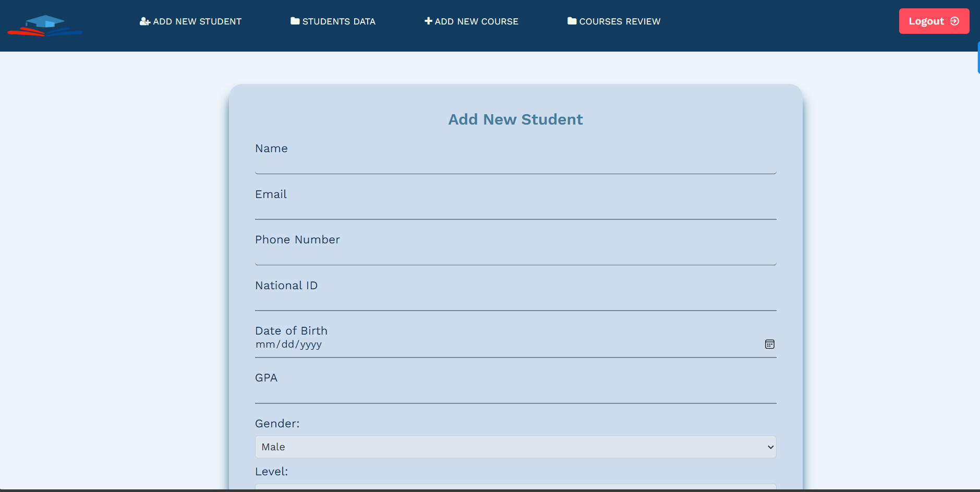The width and height of the screenshot is (980, 492).
Task: Click the folder icon beside Students Data
Action: tap(295, 21)
